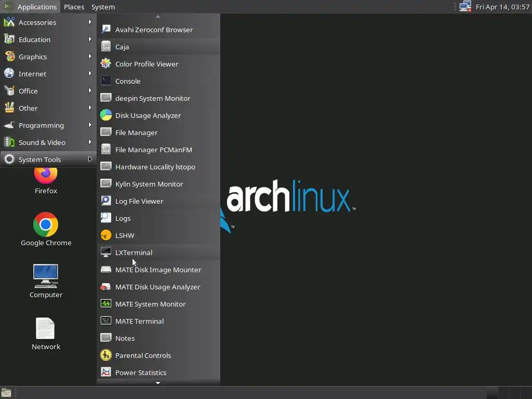The image size is (532, 399).
Task: Click the Programming category label
Action: pyautogui.click(x=41, y=126)
